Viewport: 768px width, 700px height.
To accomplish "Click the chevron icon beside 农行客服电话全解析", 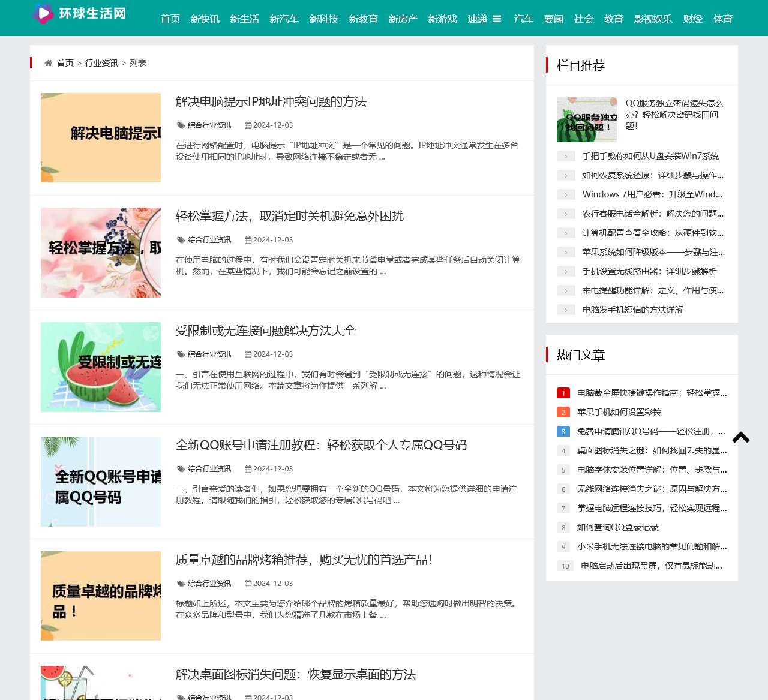I will [566, 214].
